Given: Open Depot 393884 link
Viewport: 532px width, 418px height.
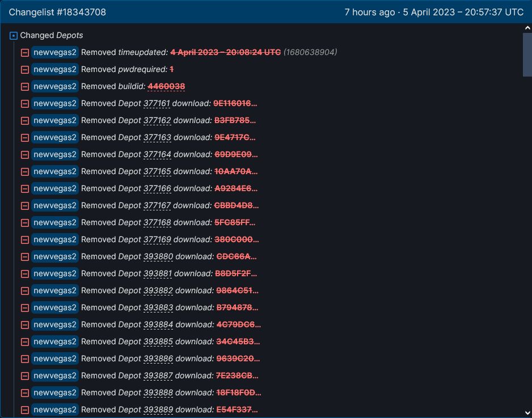Looking at the screenshot, I should pos(158,324).
